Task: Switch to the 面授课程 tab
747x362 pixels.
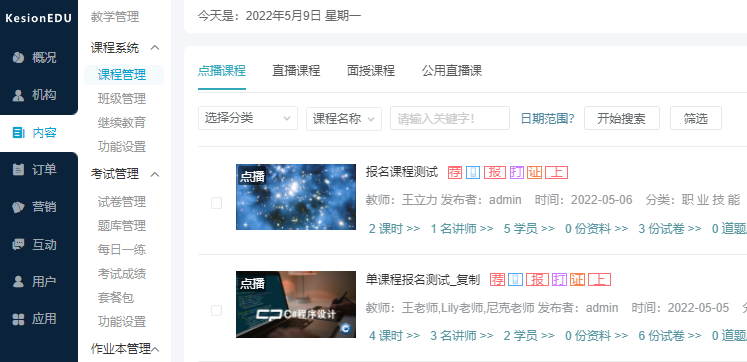Action: 371,71
